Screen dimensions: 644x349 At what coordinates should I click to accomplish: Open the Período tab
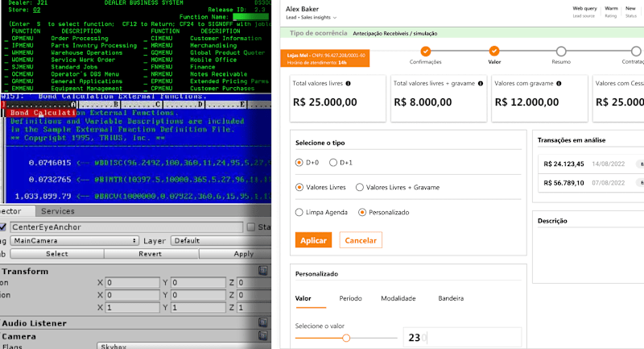[x=350, y=298]
